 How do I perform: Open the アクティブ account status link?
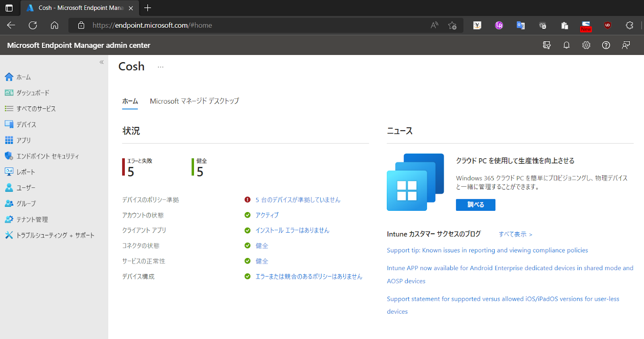pos(267,215)
